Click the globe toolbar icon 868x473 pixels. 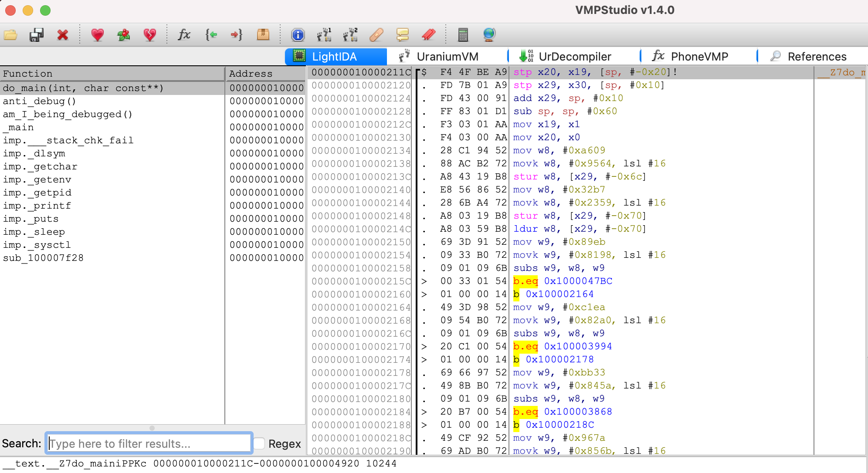pos(489,35)
